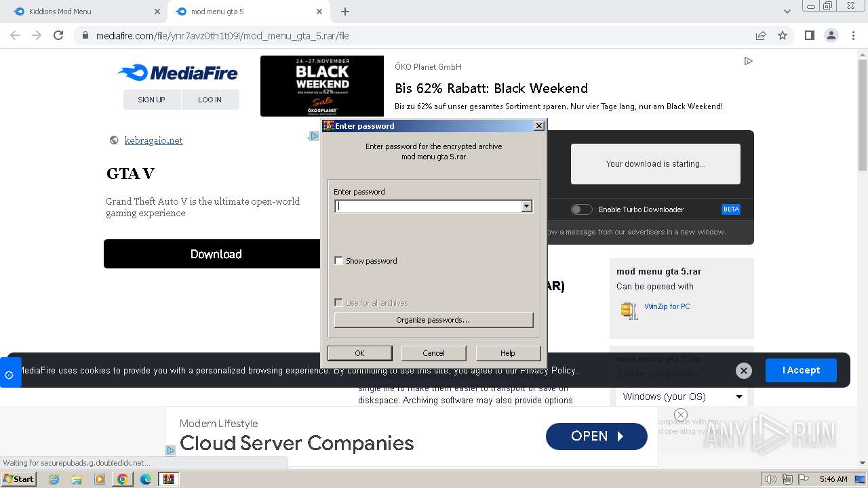Click the GTA V heading
Screen dimensions: 868x488
coord(130,174)
